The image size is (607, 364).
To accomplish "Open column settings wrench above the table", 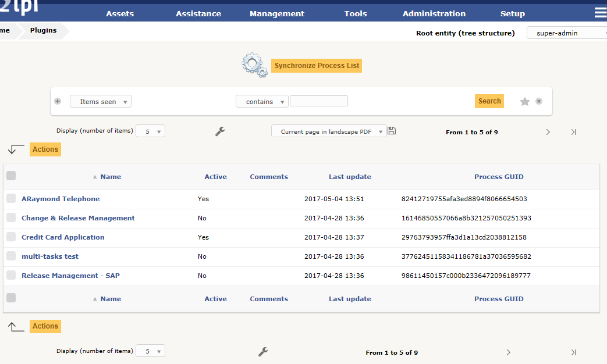I will [x=220, y=131].
